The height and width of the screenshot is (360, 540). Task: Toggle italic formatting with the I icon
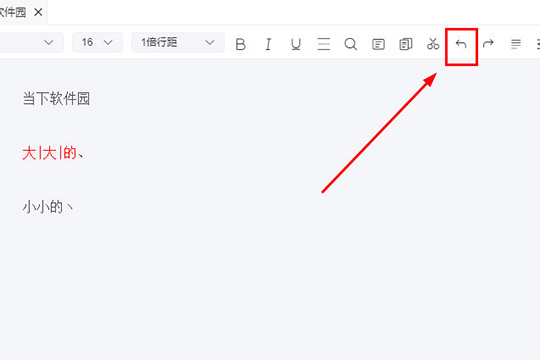268,44
